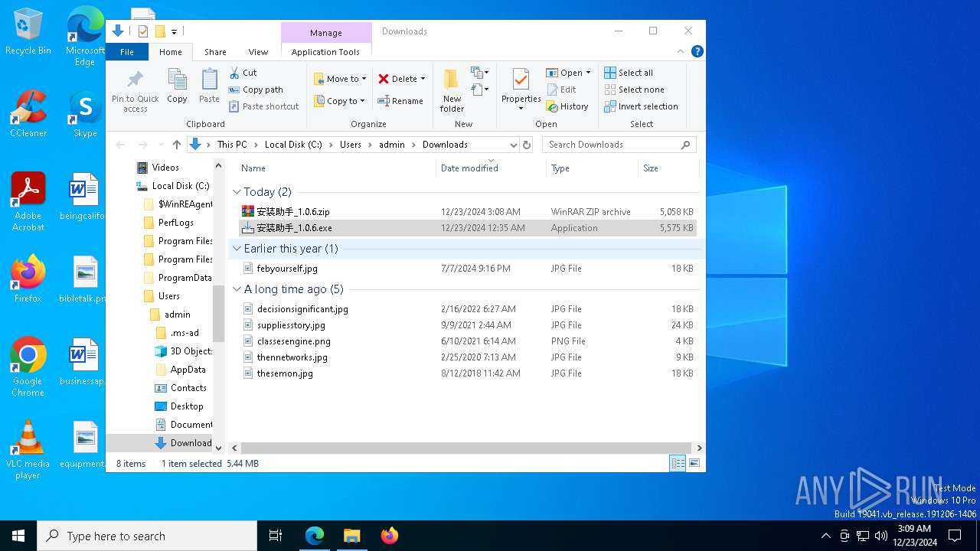Collapse the A long time ago group
This screenshot has width=980, height=551.
[x=236, y=289]
